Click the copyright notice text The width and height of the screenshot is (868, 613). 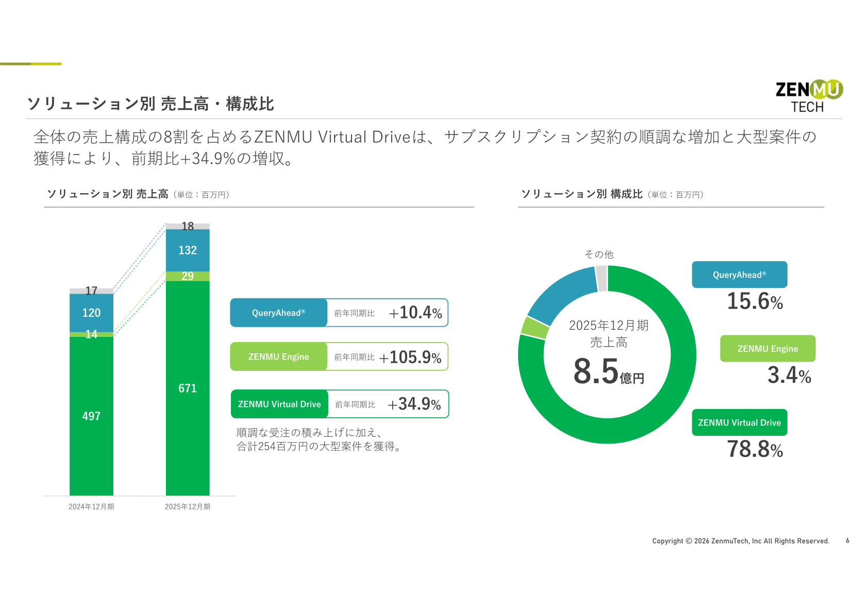tap(741, 541)
